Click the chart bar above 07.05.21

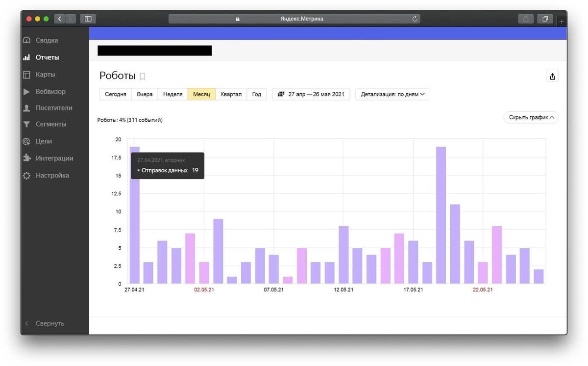tap(274, 269)
